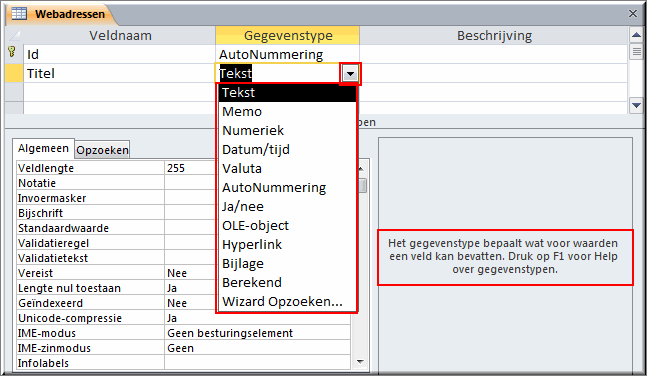This screenshot has height=376, width=647.
Task: Click the Veldlengte value field showing 255
Action: [x=191, y=168]
